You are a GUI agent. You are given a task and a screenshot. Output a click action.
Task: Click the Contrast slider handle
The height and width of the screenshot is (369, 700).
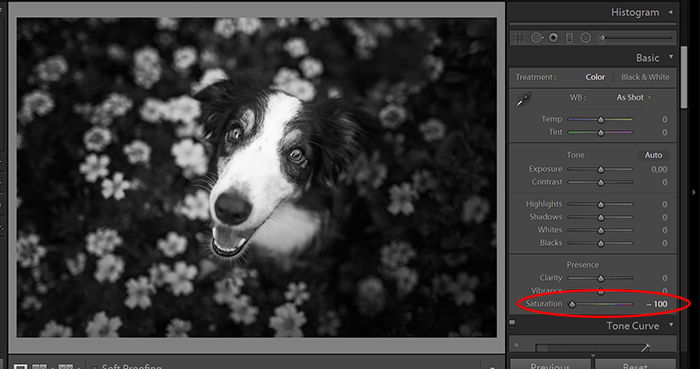(601, 182)
